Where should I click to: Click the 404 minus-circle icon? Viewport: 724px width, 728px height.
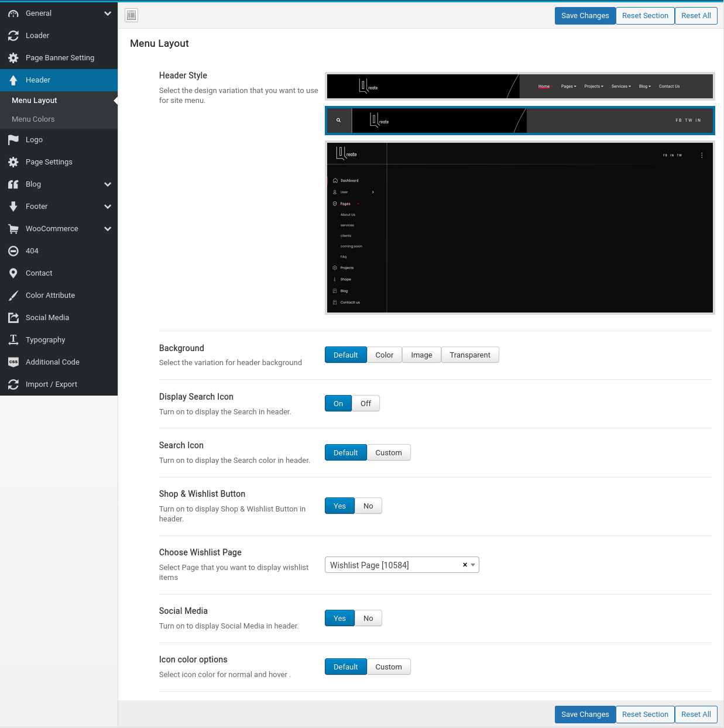pos(13,251)
